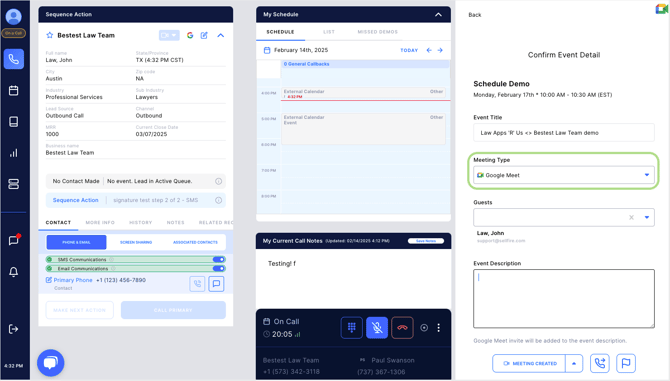The image size is (670, 381).
Task: Open the History tab
Action: coord(141,223)
